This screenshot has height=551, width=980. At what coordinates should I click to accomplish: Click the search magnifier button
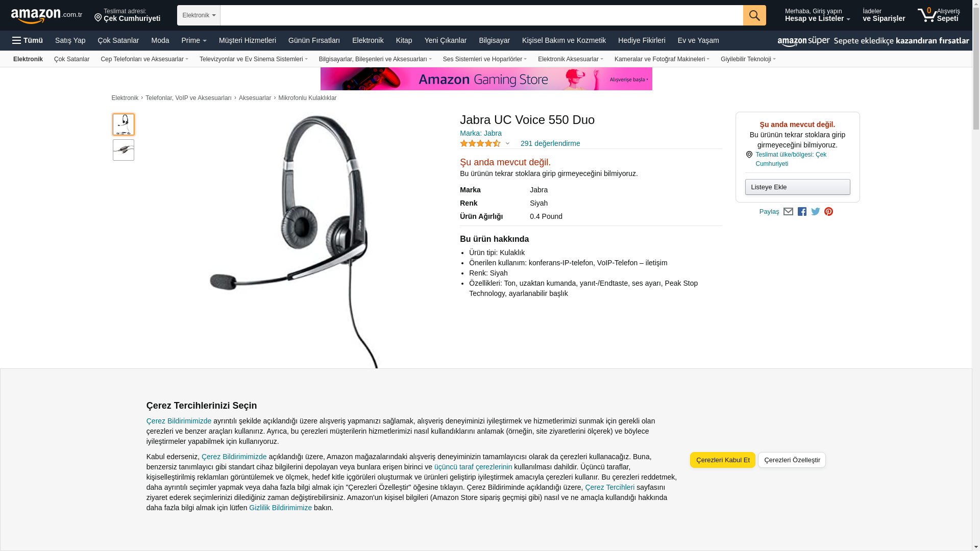[754, 15]
